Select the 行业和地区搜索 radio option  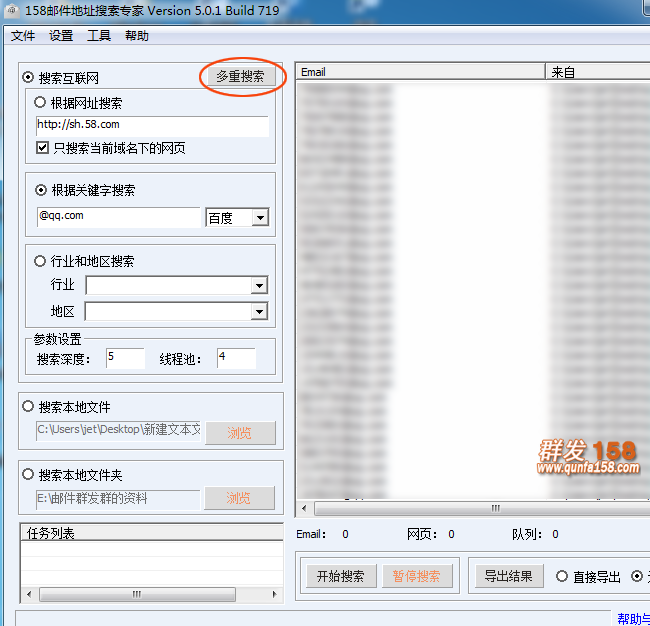click(40, 261)
